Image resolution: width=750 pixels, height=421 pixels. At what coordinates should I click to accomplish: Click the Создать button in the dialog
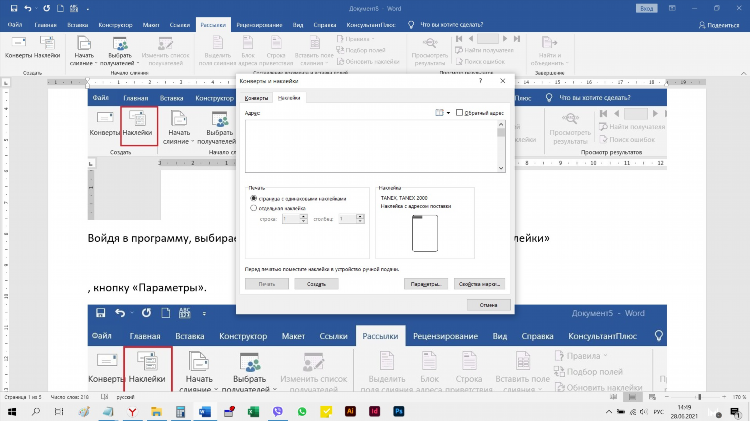[x=316, y=284]
